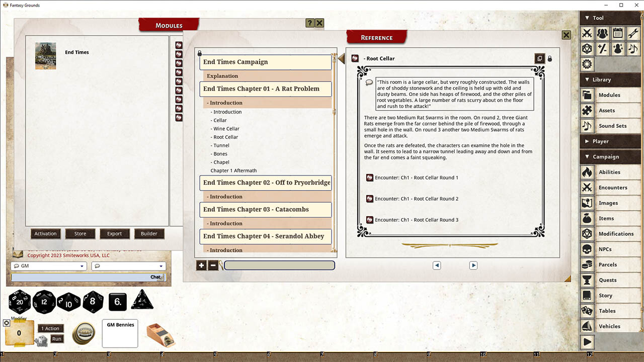Toggle a red module activation icon
Viewport: 644px width, 362px height.
pos(179,45)
